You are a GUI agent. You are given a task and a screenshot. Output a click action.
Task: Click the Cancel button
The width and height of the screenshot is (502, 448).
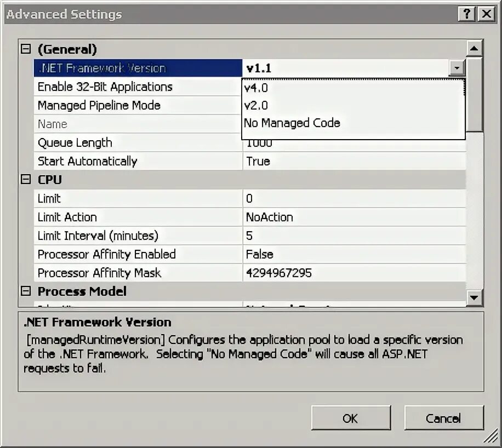pos(444,418)
